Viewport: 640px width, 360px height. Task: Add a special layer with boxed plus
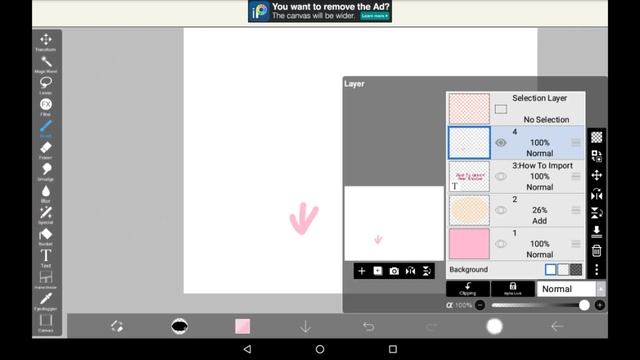point(378,271)
